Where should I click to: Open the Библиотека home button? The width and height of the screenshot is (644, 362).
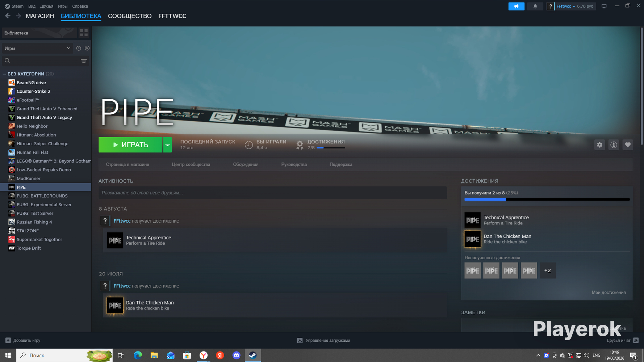[x=39, y=33]
